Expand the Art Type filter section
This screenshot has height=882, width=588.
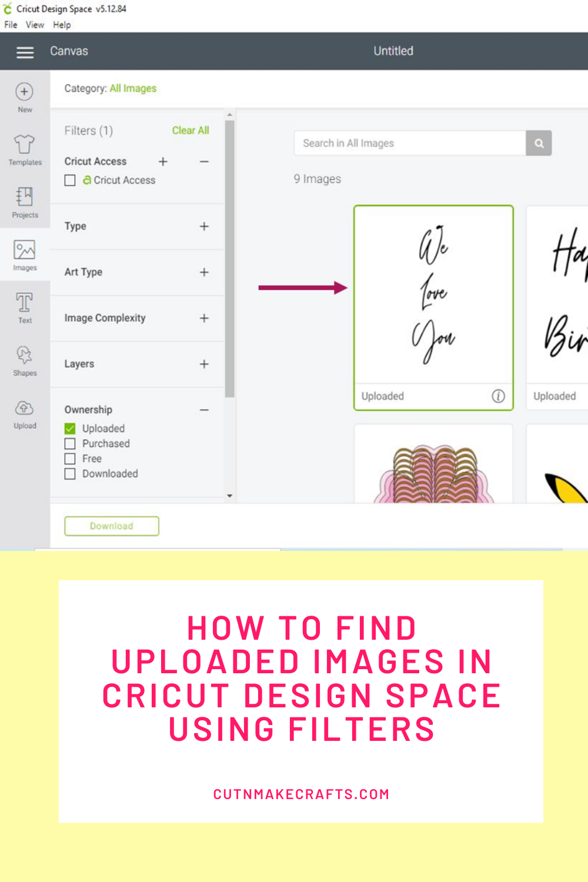[204, 272]
